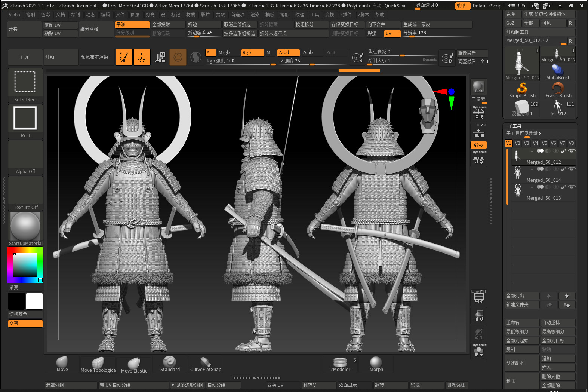Viewport: 588px width, 392px height.
Task: Toggle polypaint brush icon on Merged_50_014
Action: coord(563,169)
